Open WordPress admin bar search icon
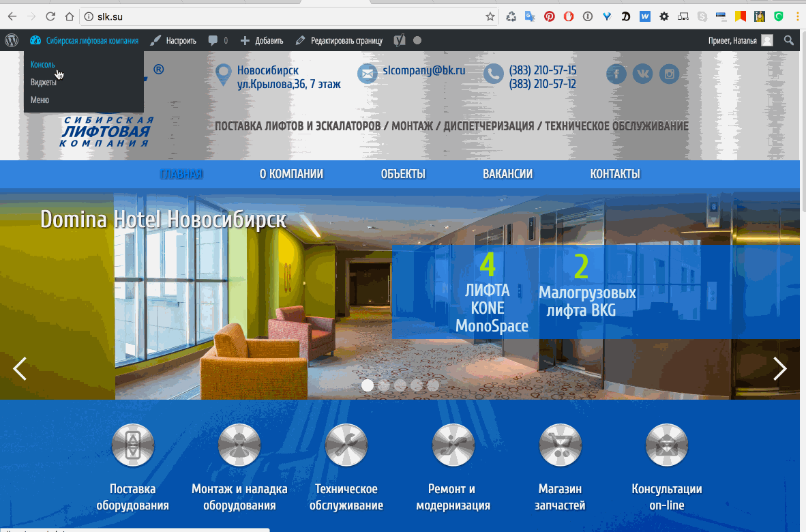The width and height of the screenshot is (806, 532). [788, 40]
